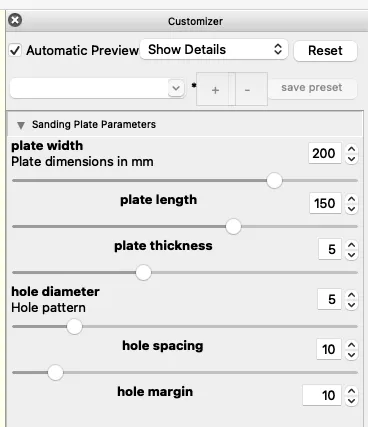This screenshot has height=427, width=368.
Task: Add a new preset with plus button
Action: click(215, 89)
